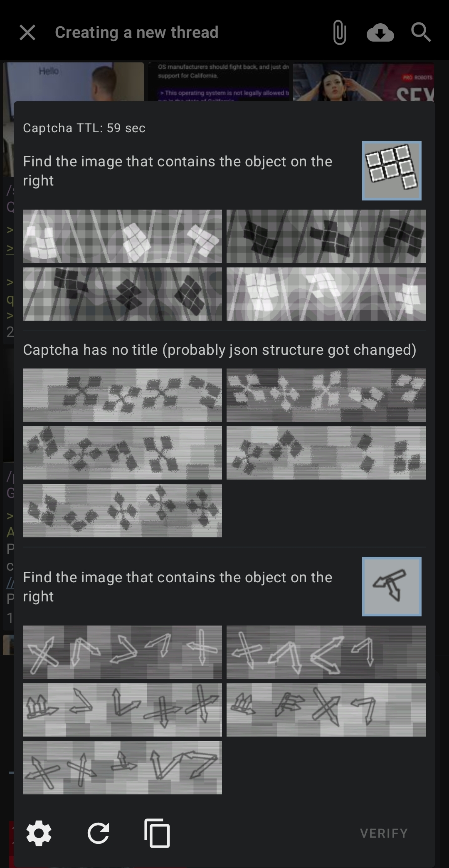Select top-right dark blocks image in first captcha
The width and height of the screenshot is (449, 868).
point(326,236)
